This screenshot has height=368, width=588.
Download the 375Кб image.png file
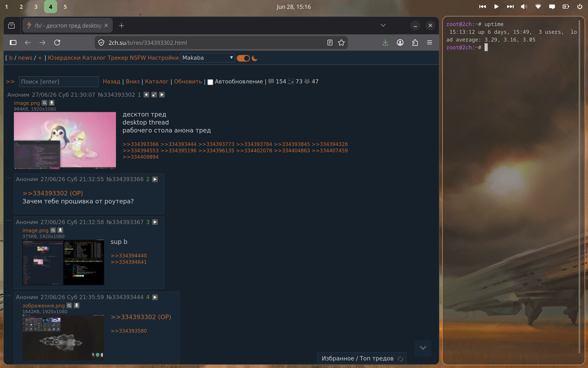click(60, 230)
